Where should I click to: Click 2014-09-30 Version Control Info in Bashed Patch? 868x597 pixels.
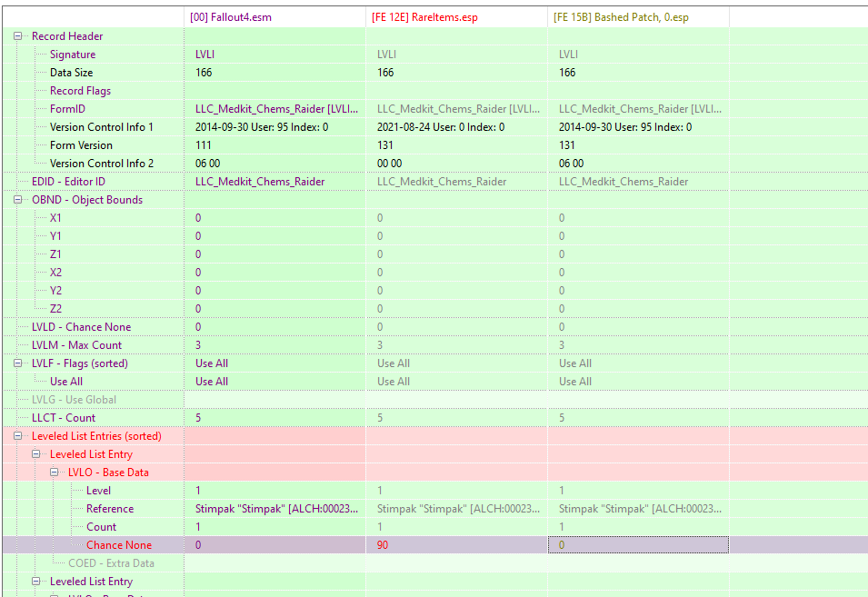pyautogui.click(x=625, y=127)
